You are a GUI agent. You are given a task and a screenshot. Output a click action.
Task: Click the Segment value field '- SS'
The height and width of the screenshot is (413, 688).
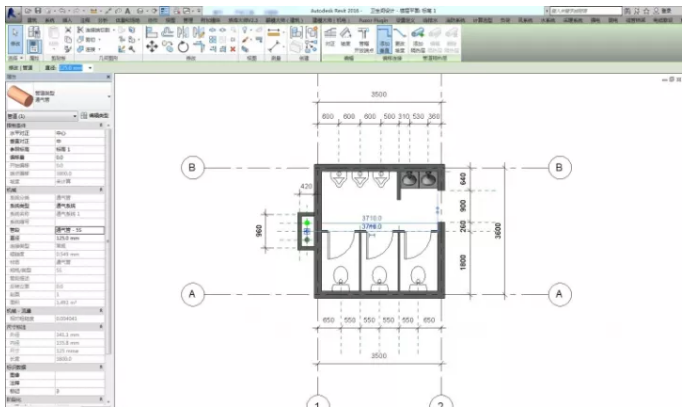79,230
